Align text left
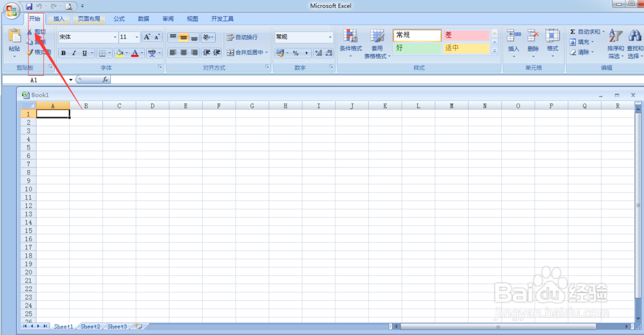Screen dimensions: 644x335 coord(173,53)
